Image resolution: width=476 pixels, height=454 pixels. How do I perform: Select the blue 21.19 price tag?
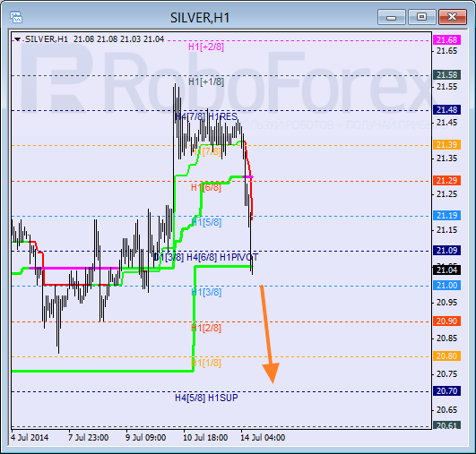click(x=446, y=215)
